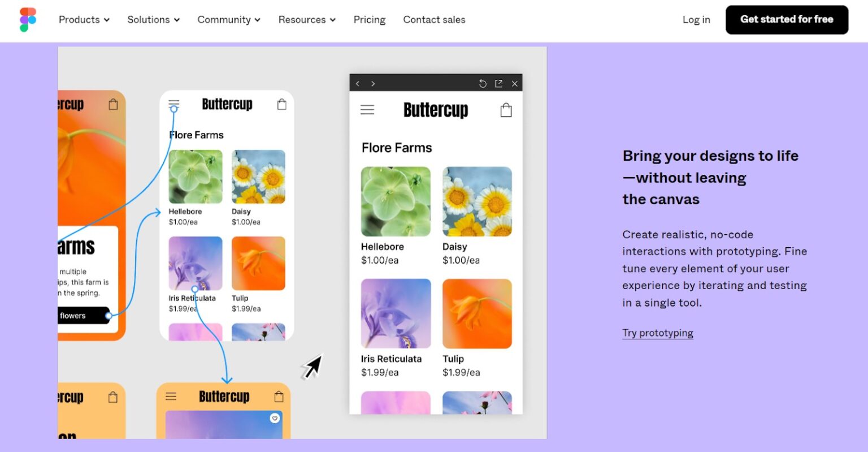Viewport: 868px width, 452px height.
Task: Click the forward arrow in the prototype toolbar
Action: (x=374, y=83)
